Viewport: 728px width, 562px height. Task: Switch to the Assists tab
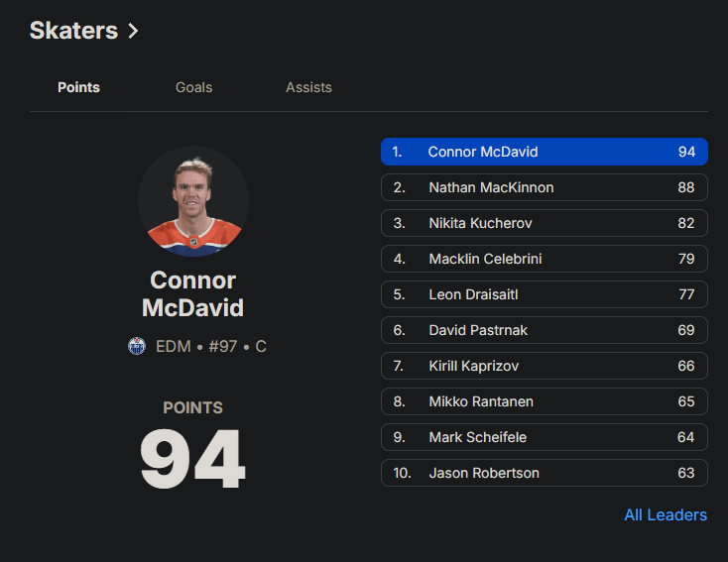308,87
